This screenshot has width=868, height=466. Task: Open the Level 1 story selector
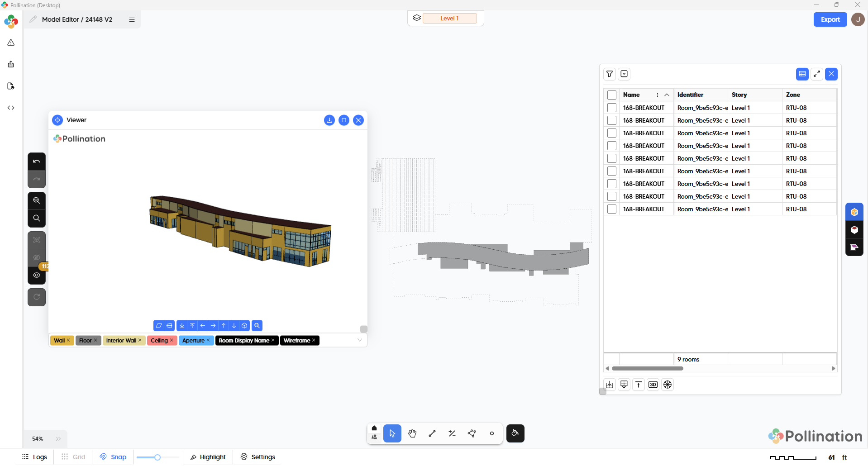(x=449, y=18)
